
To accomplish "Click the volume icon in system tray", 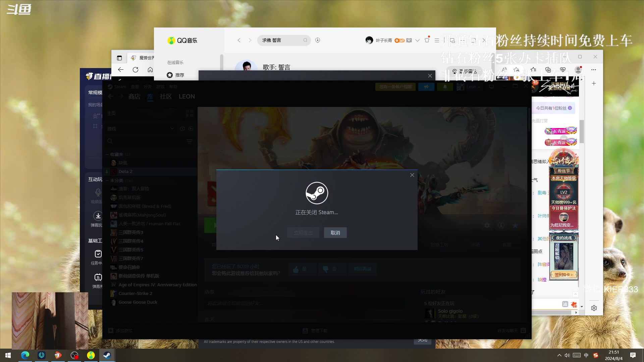I will tap(567, 355).
